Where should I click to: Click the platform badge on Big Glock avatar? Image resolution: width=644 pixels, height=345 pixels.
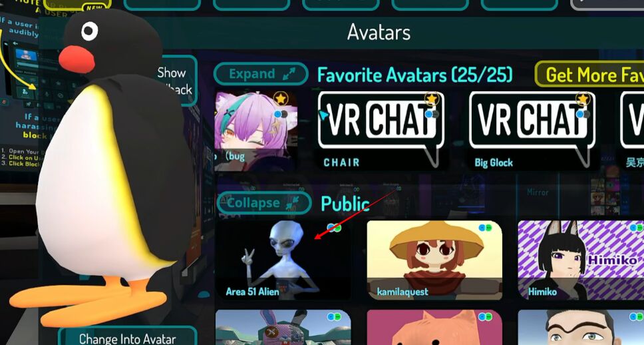point(582,114)
